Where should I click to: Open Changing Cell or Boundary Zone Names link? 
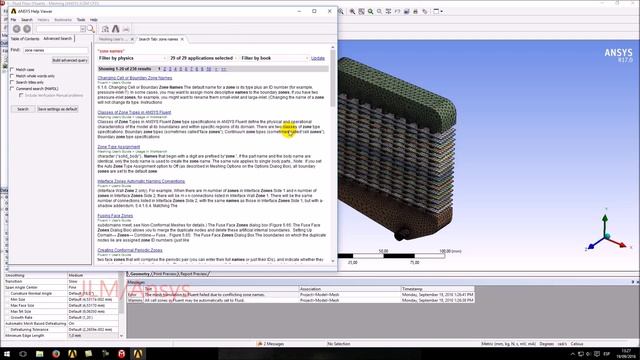coord(135,78)
